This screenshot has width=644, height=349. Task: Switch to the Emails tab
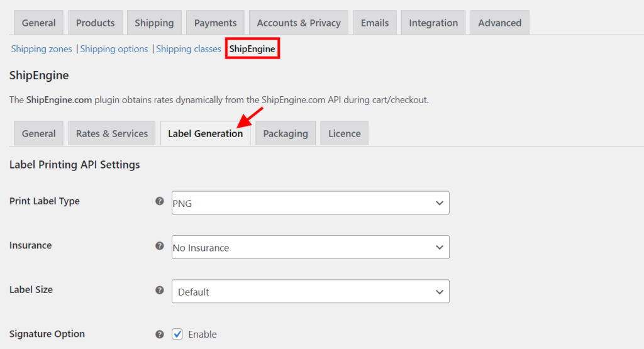pos(375,23)
